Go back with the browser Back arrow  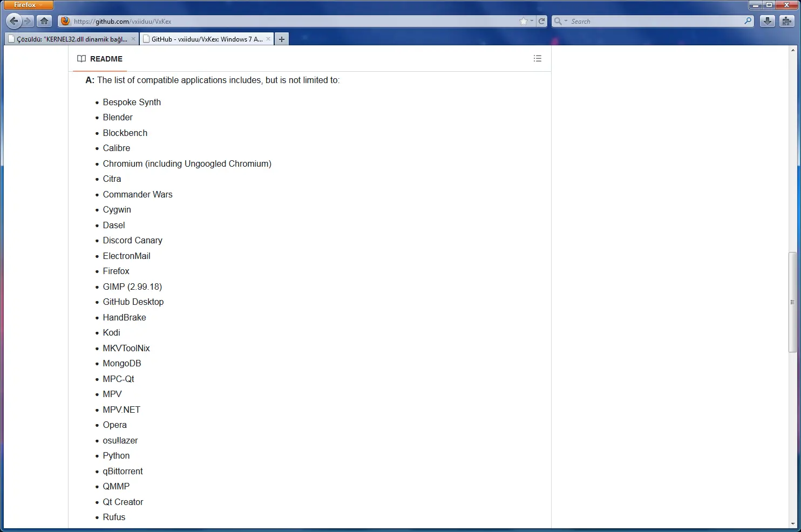point(14,21)
